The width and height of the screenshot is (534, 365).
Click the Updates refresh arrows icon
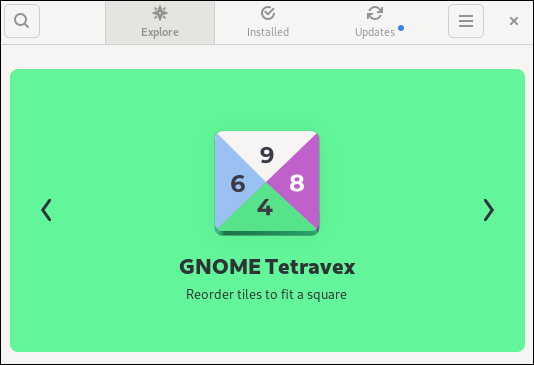click(x=375, y=13)
